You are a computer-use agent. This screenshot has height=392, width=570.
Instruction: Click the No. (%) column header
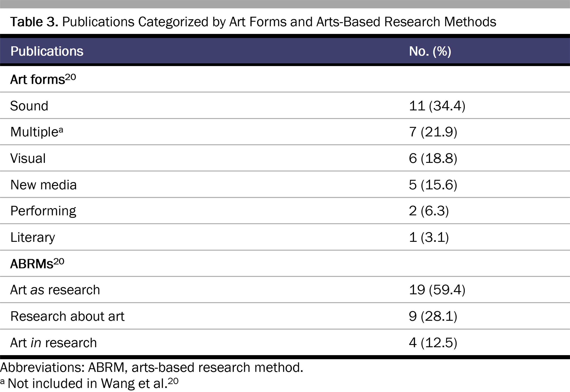point(430,51)
